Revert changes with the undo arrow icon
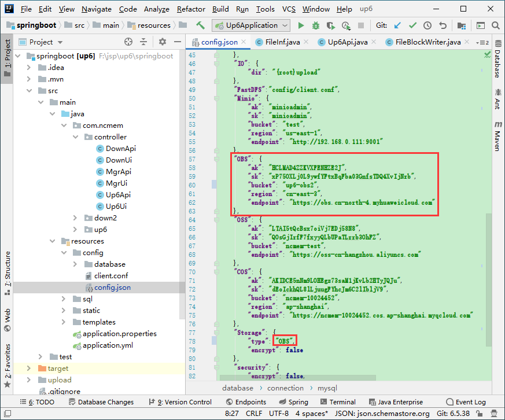The image size is (505, 420). (443, 25)
